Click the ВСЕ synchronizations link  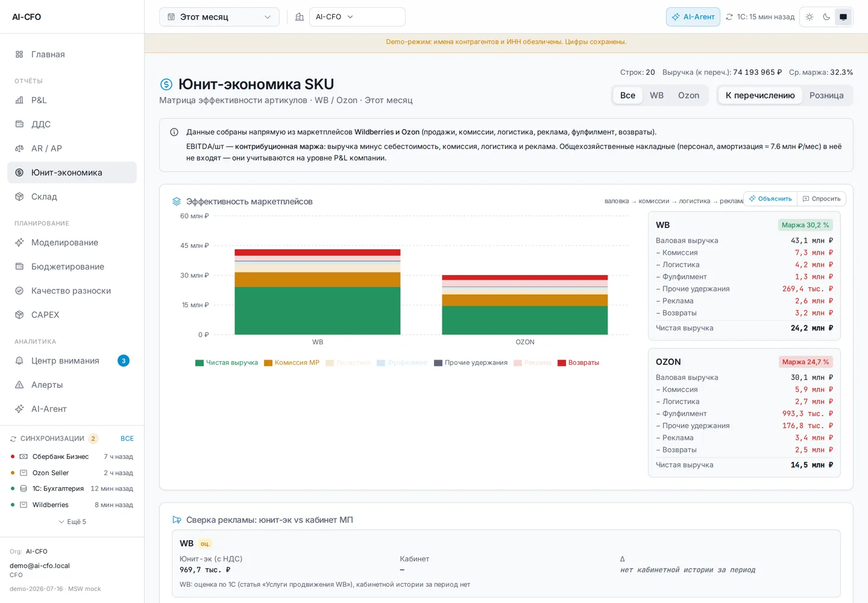click(127, 438)
